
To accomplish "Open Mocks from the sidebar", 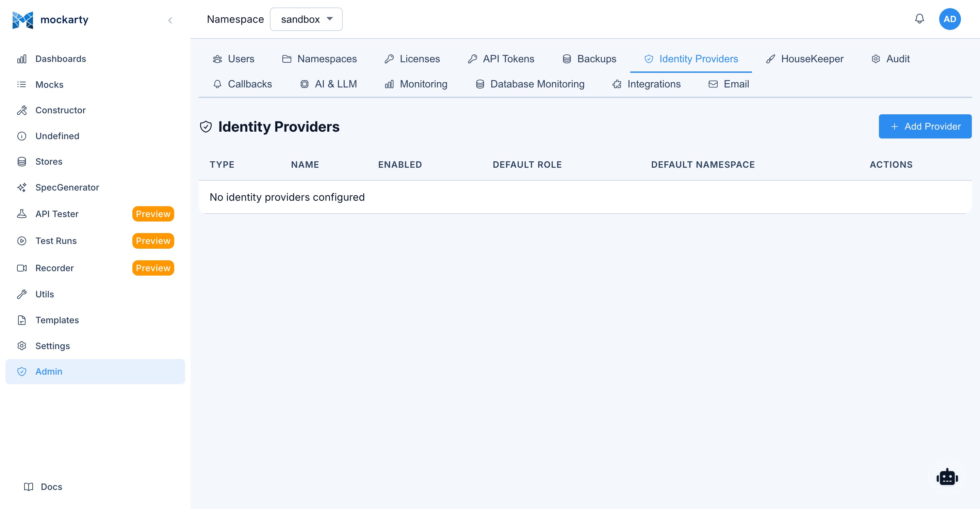I will click(95, 84).
